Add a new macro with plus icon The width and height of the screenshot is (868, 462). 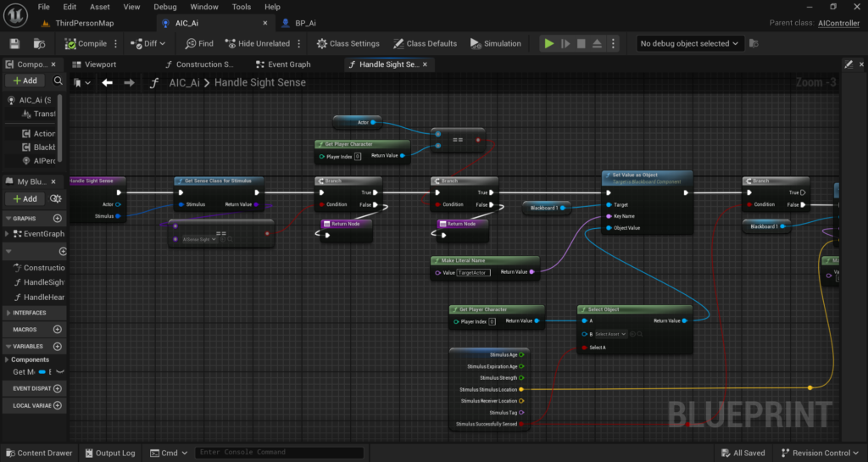pos(57,329)
